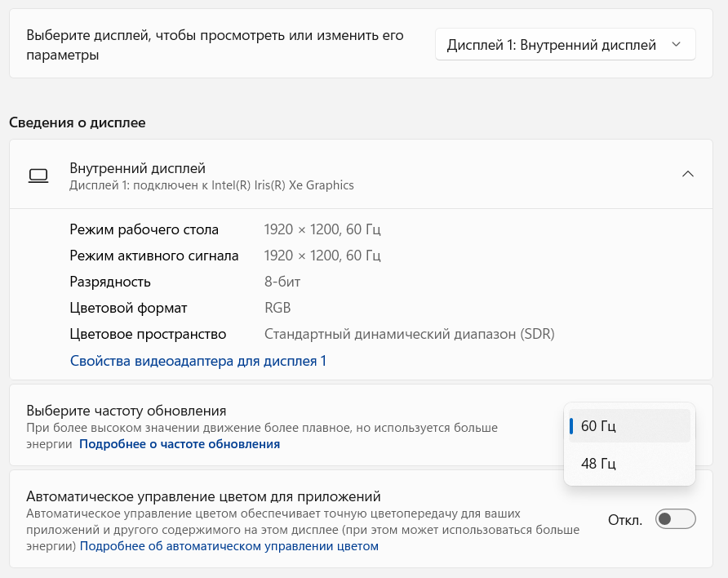Click the RGB color format value
The width and height of the screenshot is (728, 578).
[x=277, y=308]
